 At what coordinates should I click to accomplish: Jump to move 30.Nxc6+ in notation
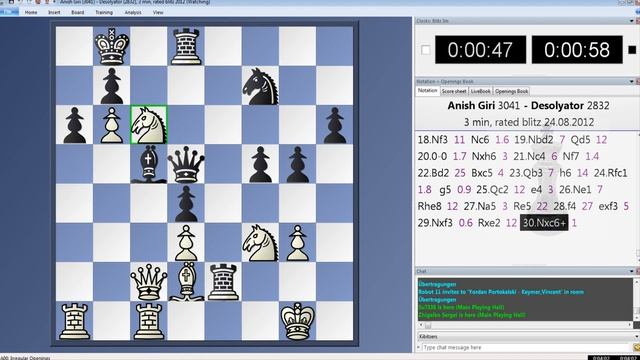[544, 223]
